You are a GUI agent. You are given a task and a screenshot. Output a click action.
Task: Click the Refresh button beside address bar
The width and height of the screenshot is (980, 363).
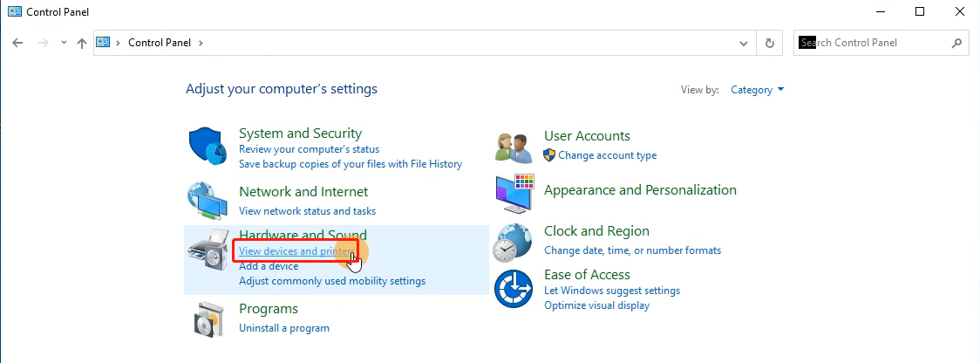point(770,43)
